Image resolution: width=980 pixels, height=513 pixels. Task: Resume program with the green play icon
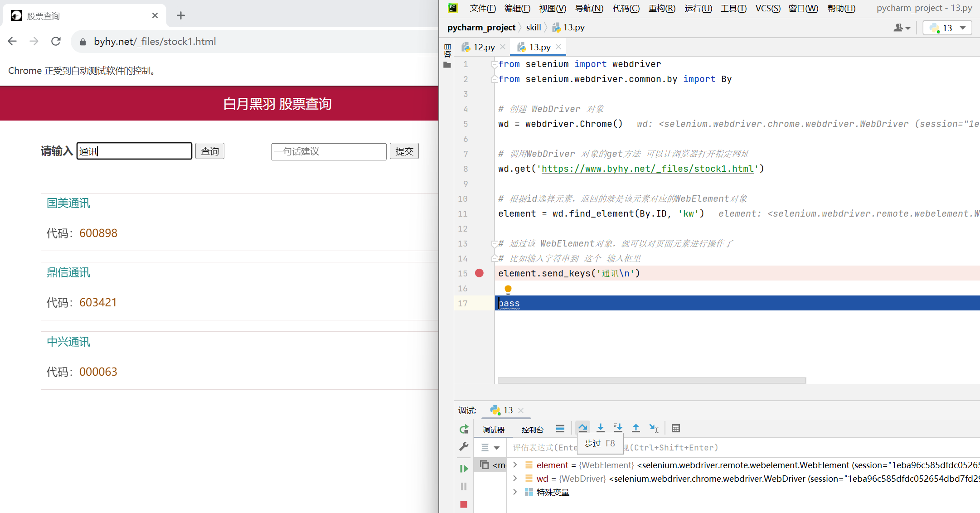pyautogui.click(x=464, y=469)
